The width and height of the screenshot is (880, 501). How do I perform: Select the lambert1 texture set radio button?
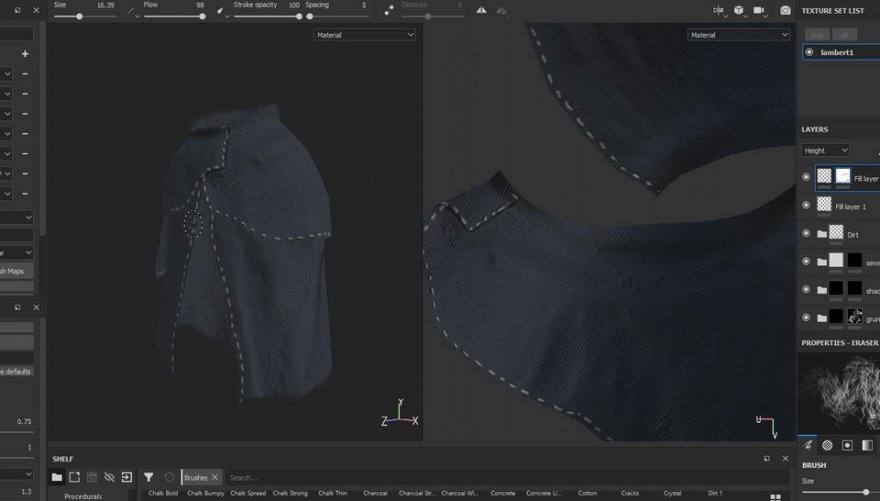point(809,52)
